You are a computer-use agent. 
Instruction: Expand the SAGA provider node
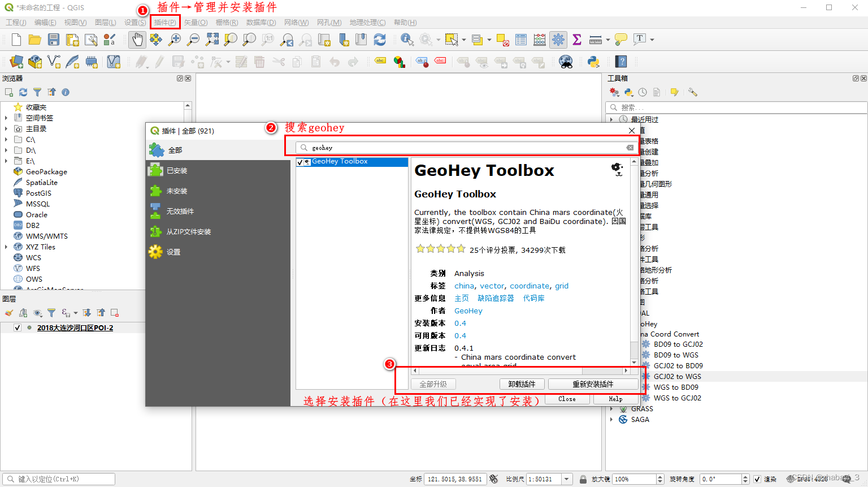612,419
